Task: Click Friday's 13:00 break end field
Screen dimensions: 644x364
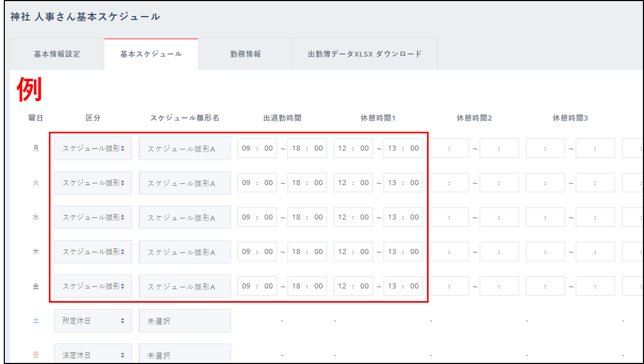Action: (403, 286)
